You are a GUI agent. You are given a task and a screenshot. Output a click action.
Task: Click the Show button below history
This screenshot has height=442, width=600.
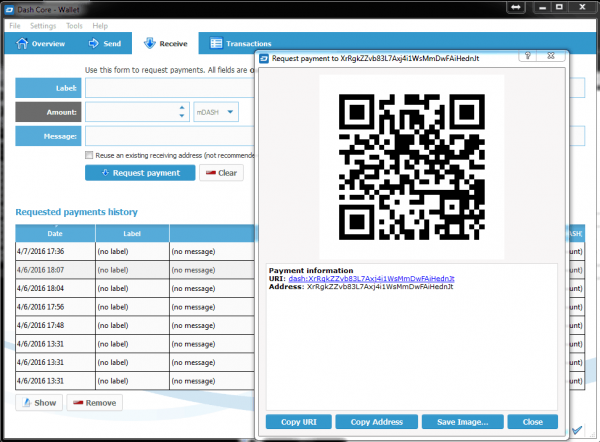(x=39, y=403)
